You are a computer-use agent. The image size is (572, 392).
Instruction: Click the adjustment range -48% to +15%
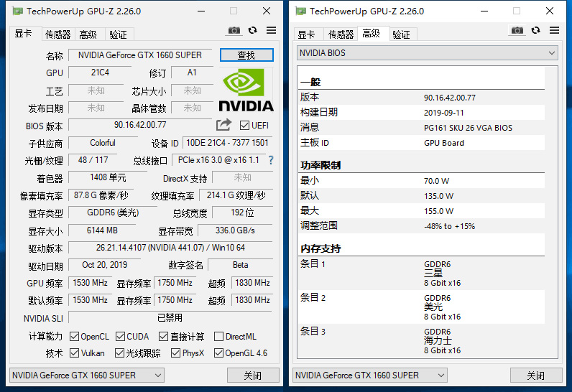(449, 226)
